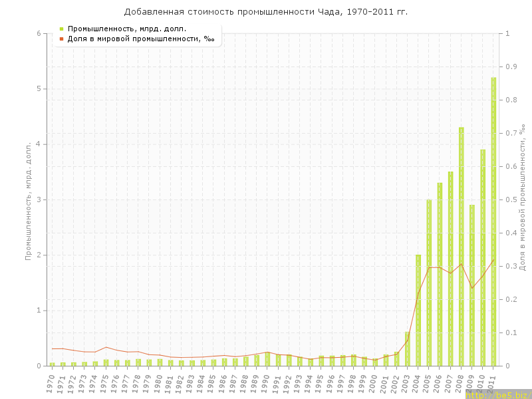Viewport: 532px width, 399px height.
Task: Click the green Промышленность legend marker
Action: point(61,29)
